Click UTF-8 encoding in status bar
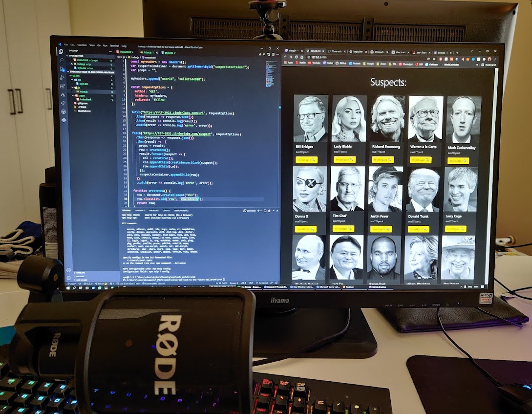 (243, 283)
